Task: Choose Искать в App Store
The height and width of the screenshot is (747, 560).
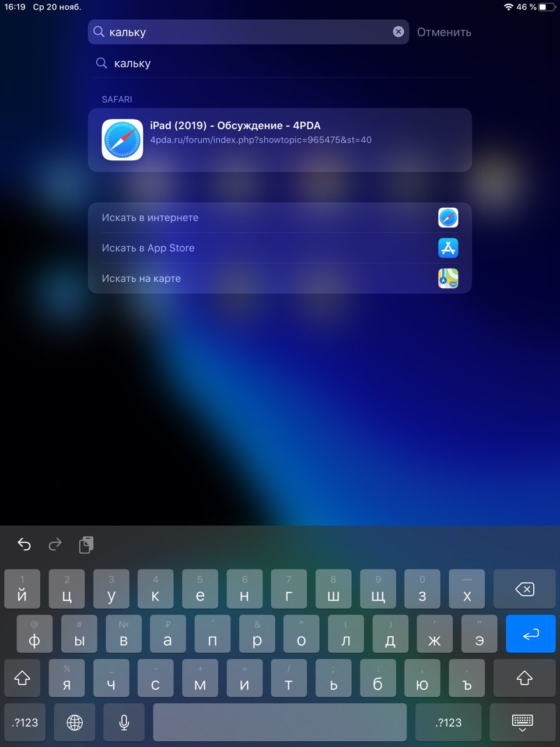Action: (280, 248)
